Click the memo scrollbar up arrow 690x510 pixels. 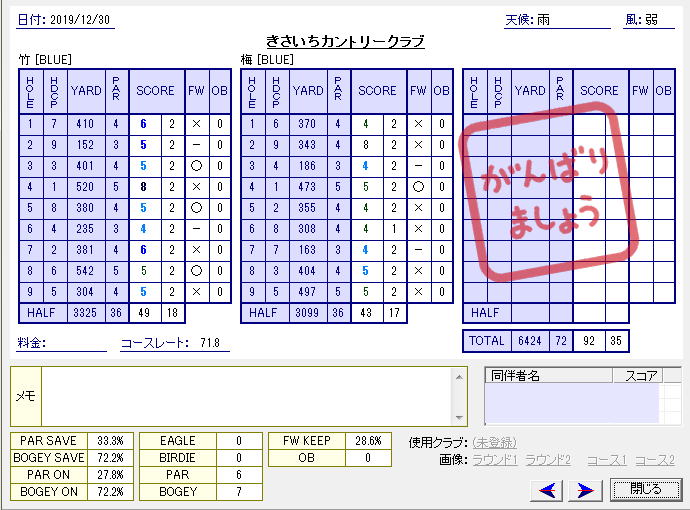pos(459,375)
